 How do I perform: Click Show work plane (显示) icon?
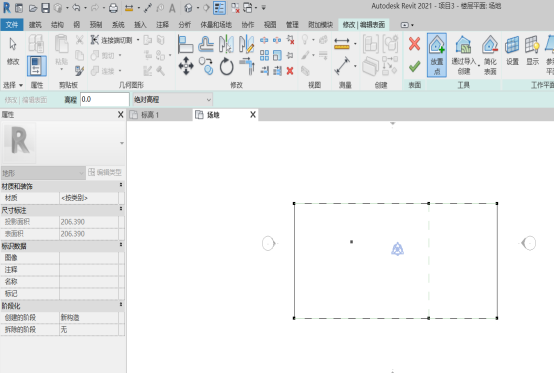point(532,51)
